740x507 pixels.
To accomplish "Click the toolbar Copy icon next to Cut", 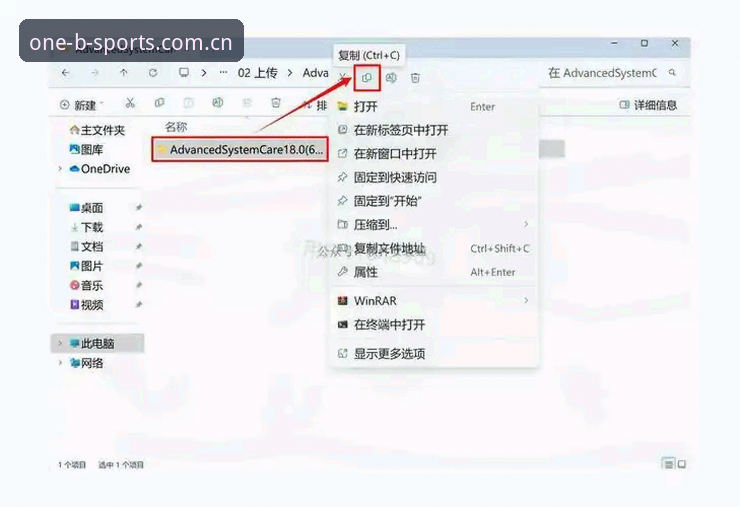I will click(160, 103).
